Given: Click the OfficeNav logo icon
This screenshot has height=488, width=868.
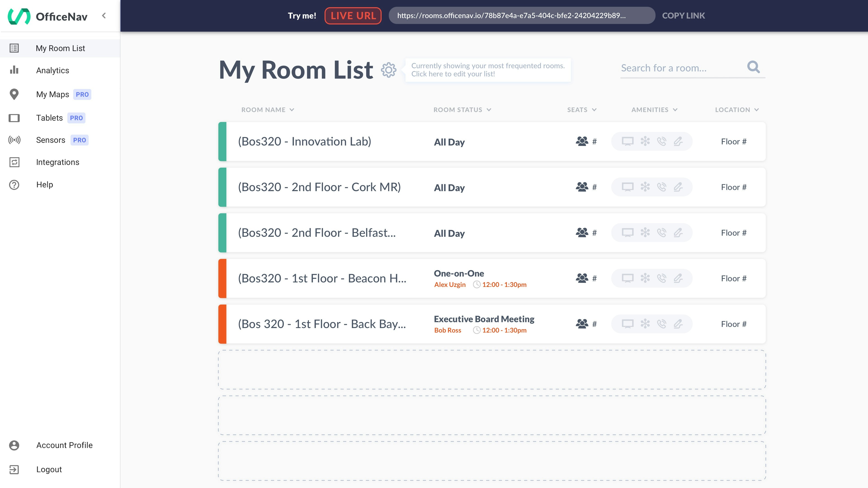Looking at the screenshot, I should point(19,16).
